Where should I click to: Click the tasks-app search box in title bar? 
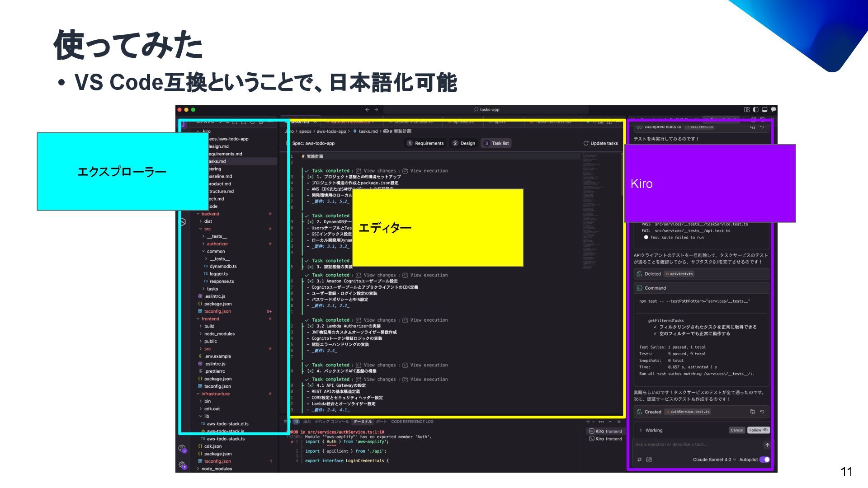(486, 109)
